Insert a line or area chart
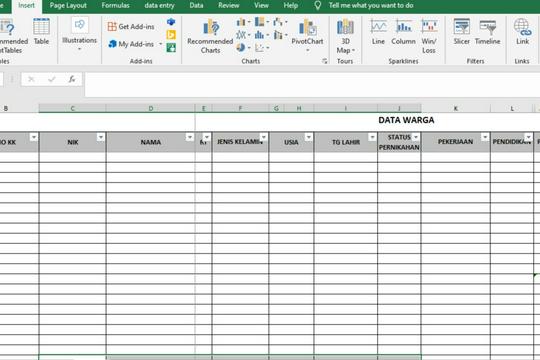 pos(243,35)
